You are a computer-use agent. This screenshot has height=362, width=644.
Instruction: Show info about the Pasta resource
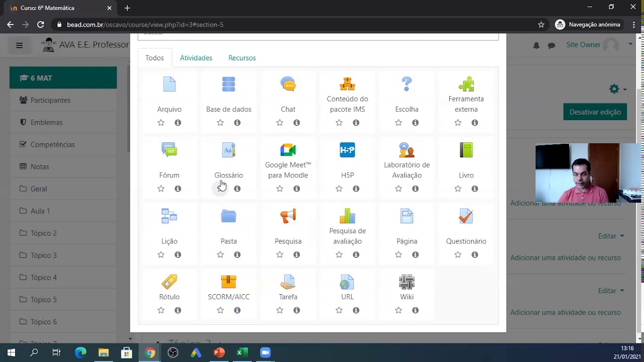pyautogui.click(x=237, y=254)
